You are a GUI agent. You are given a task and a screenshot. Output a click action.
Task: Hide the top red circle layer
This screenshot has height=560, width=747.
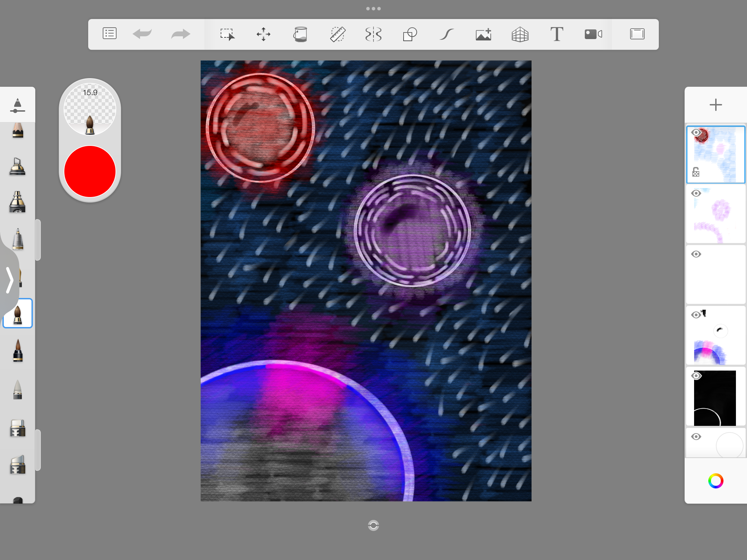pyautogui.click(x=696, y=133)
